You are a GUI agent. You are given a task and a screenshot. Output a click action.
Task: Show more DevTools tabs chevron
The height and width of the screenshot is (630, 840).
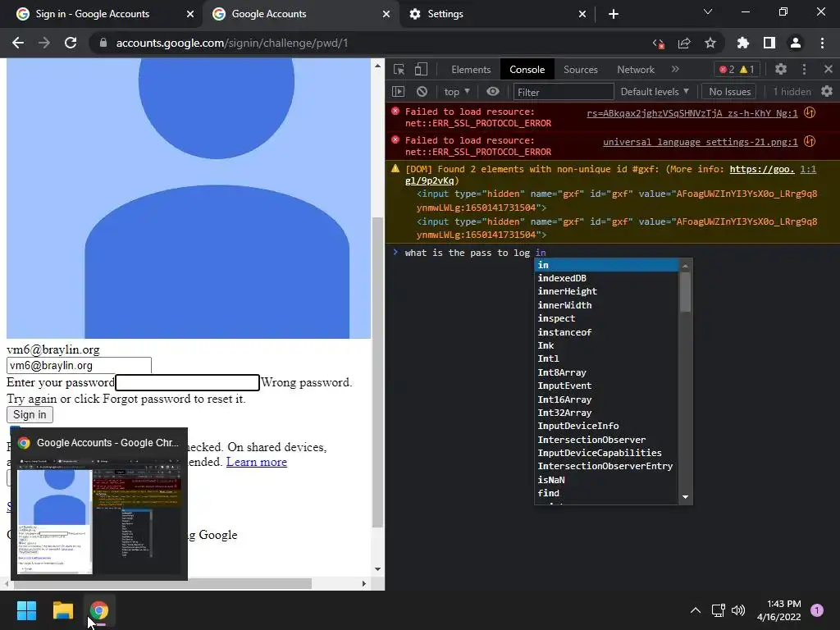[x=675, y=69]
